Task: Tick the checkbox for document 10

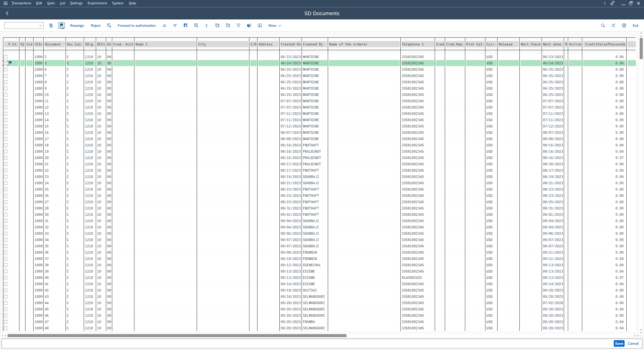Action: click(6, 95)
